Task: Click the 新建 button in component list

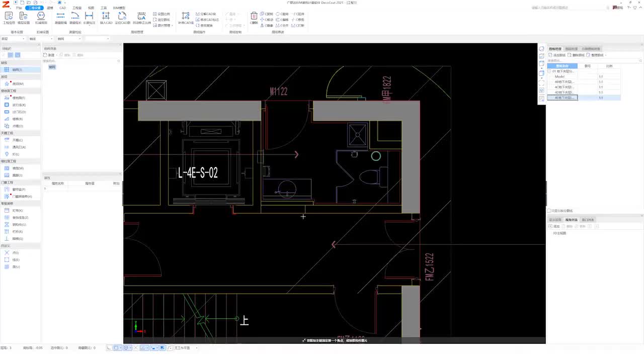Action: 49,55
